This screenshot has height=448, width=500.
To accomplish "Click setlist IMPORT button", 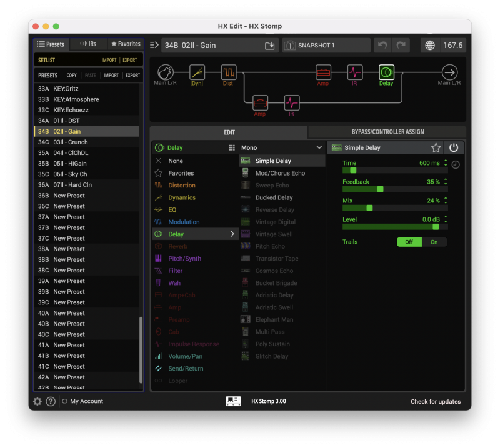I will (x=109, y=60).
